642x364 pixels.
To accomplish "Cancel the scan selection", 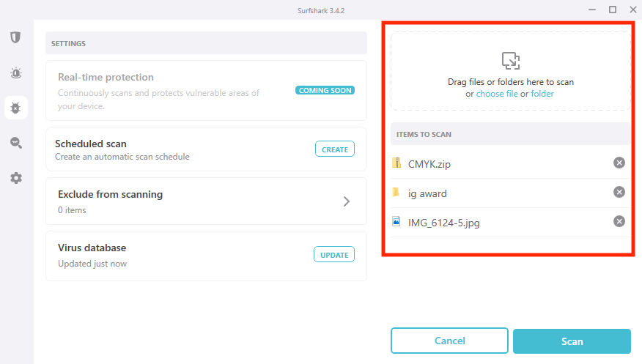I will [x=449, y=341].
